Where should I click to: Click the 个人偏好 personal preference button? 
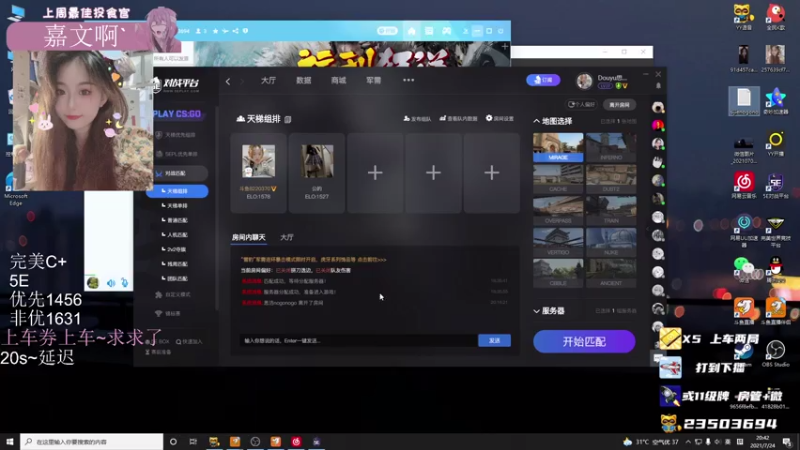click(582, 105)
